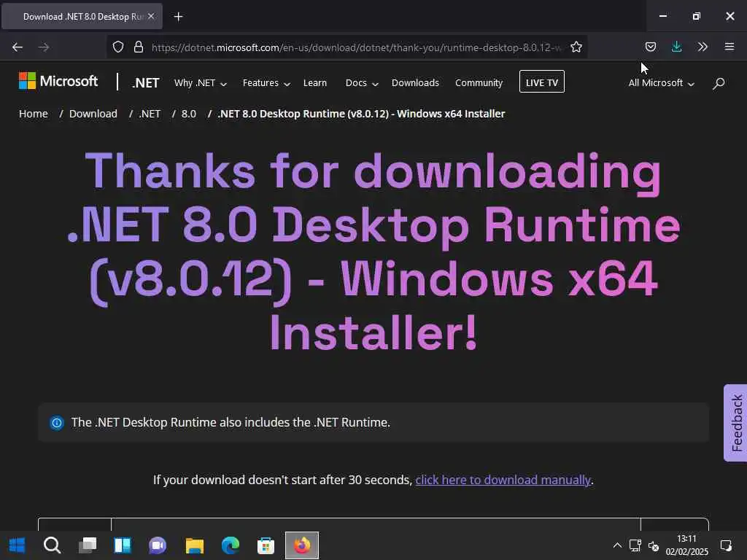Open a new browser tab
The image size is (747, 560).
tap(178, 17)
